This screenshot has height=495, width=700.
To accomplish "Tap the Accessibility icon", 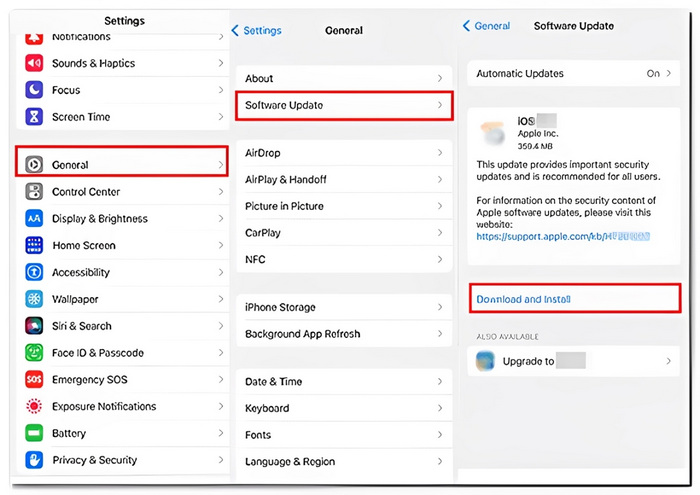I will (x=34, y=272).
